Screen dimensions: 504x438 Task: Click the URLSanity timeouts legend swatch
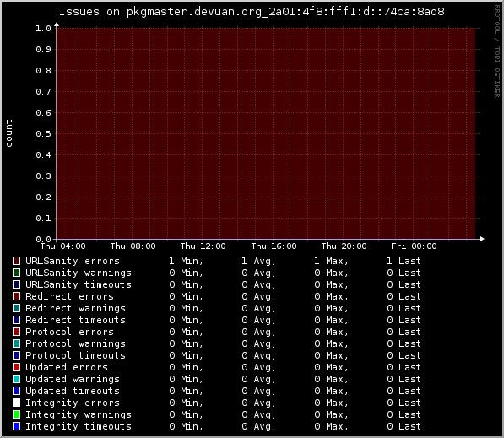[x=16, y=284]
